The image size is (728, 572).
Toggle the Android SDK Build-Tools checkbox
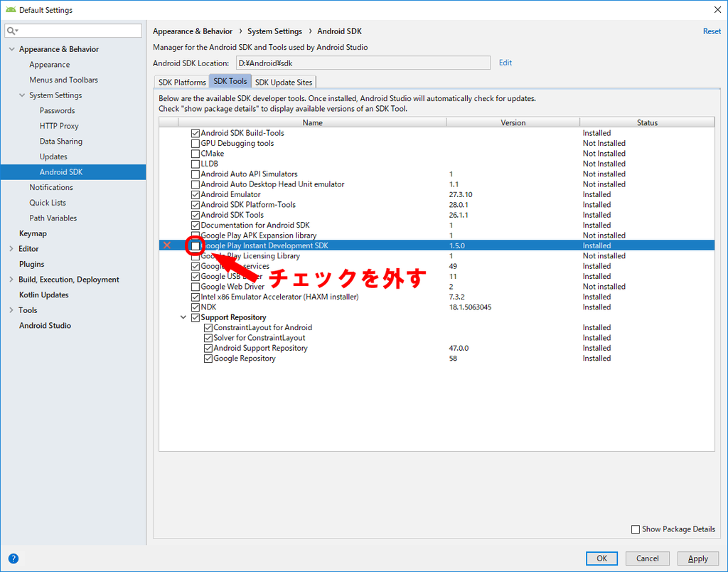click(196, 133)
